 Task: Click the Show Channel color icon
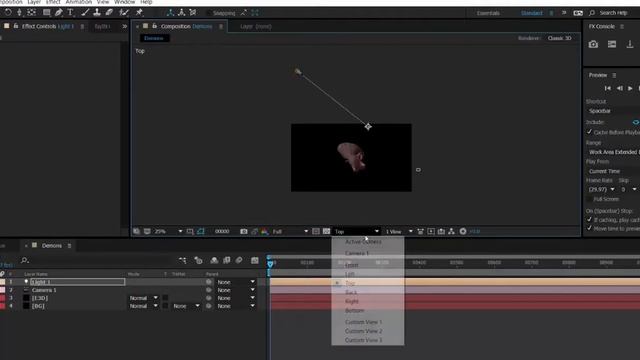[264, 231]
